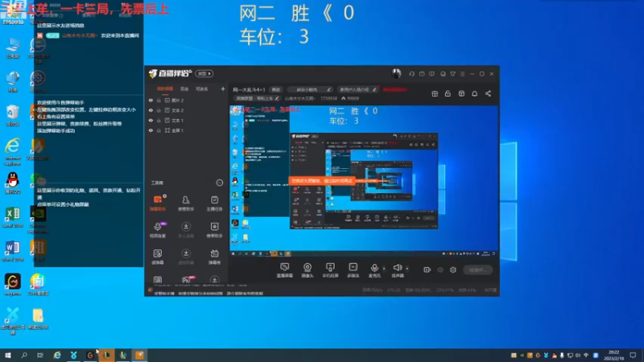This screenshot has height=362, width=644.
Task: Click the padlock icon in stream header
Action: 448,93
